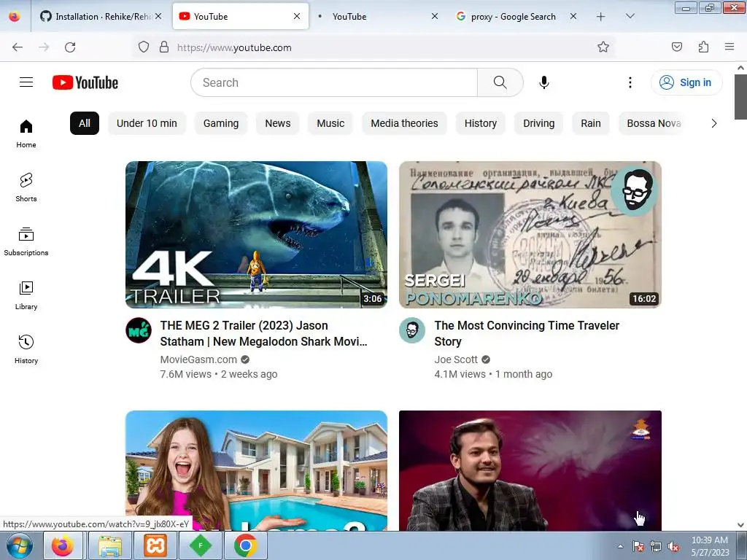Open tracking protection shield icon
747x560 pixels.
[144, 47]
